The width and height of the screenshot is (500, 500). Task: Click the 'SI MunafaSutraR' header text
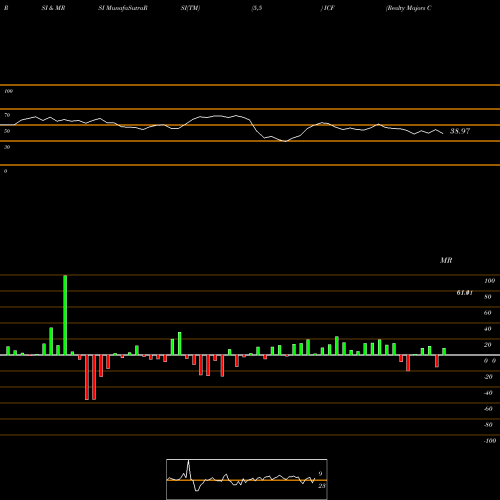click(123, 8)
